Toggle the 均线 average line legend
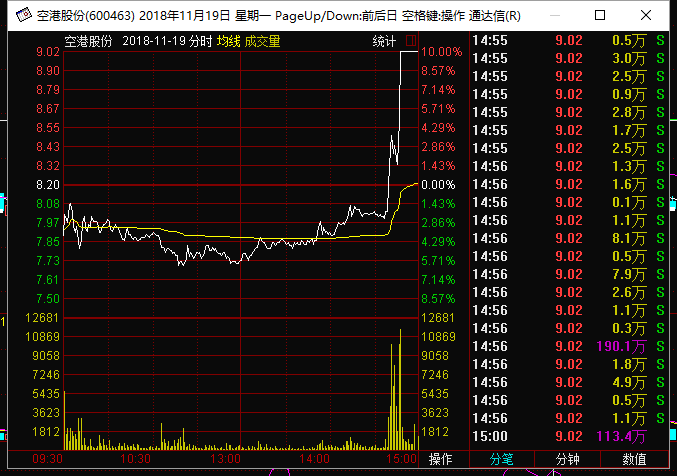Image resolution: width=677 pixels, height=476 pixels. point(228,41)
